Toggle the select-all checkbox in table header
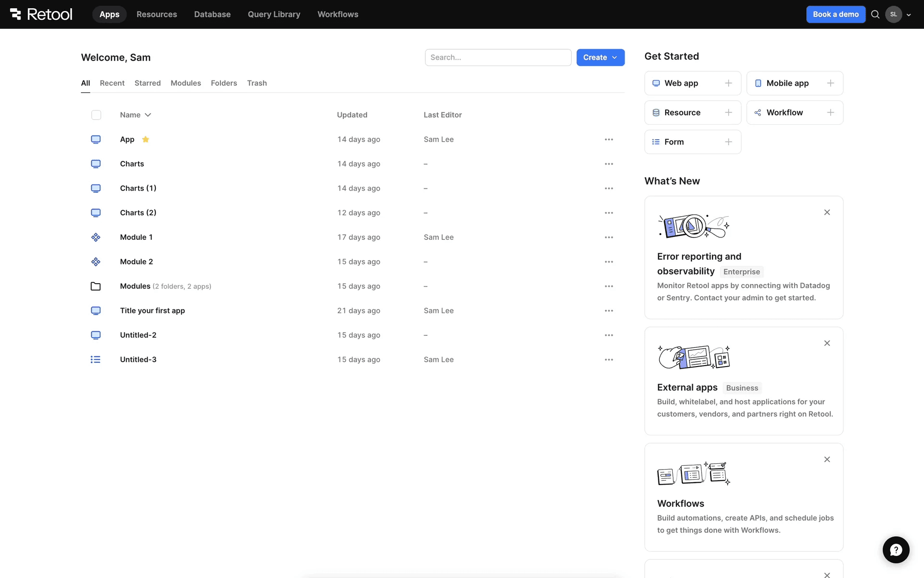Image resolution: width=924 pixels, height=578 pixels. coord(96,115)
